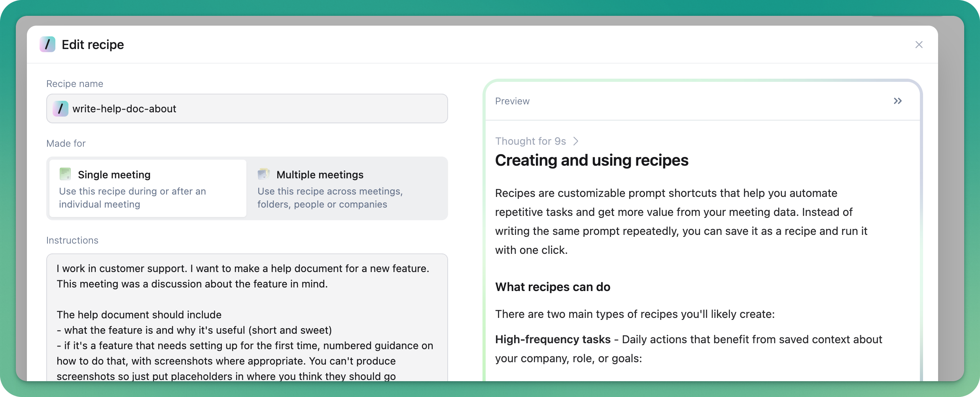Image resolution: width=980 pixels, height=397 pixels.
Task: Click the 'What recipes can do' subheading
Action: 552,287
